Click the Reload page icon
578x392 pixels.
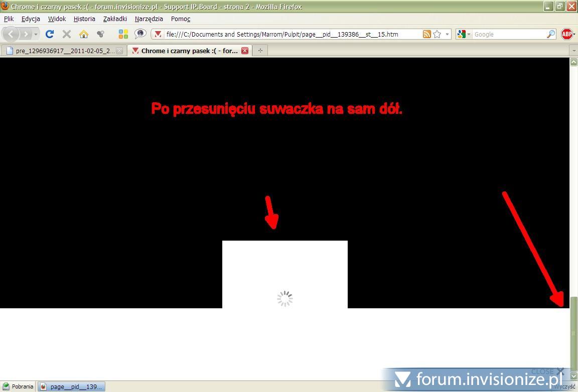point(49,34)
